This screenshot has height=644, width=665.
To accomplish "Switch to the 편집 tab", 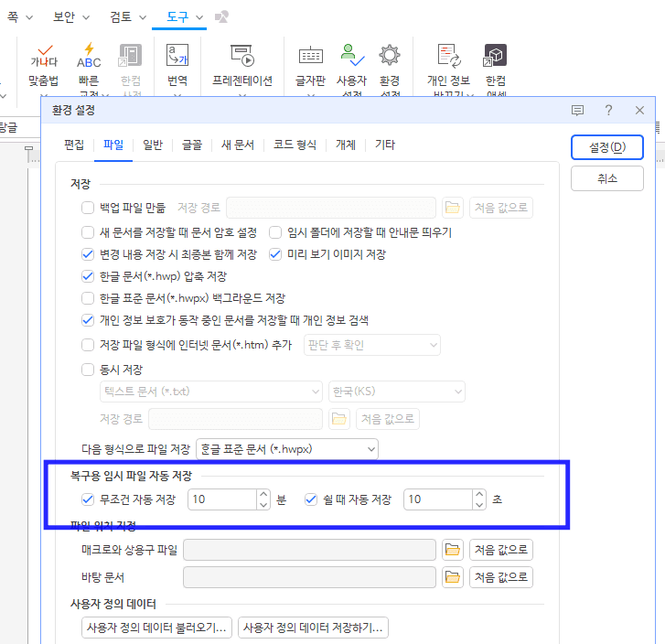I will click(74, 145).
